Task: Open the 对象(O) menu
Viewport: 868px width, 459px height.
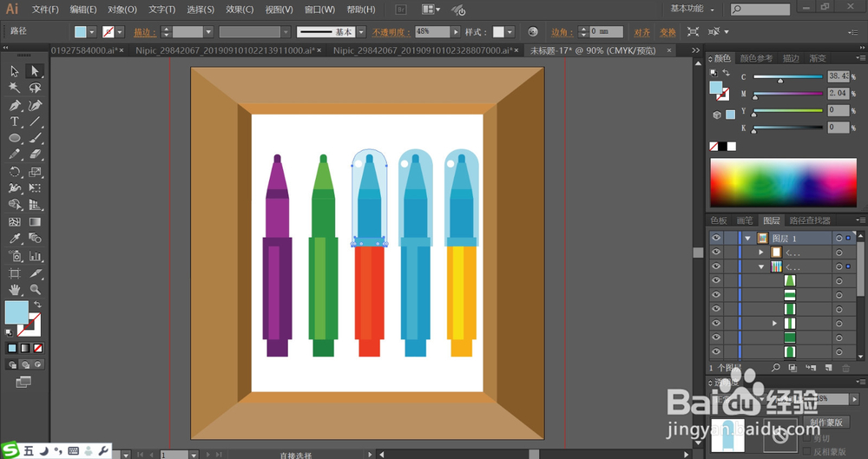Action: click(x=122, y=10)
